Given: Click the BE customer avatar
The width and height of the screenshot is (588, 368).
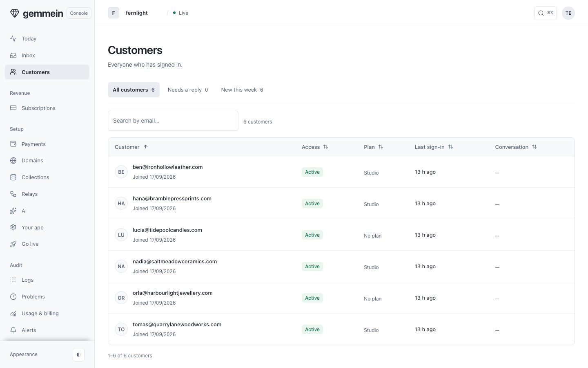Looking at the screenshot, I should pyautogui.click(x=121, y=172).
